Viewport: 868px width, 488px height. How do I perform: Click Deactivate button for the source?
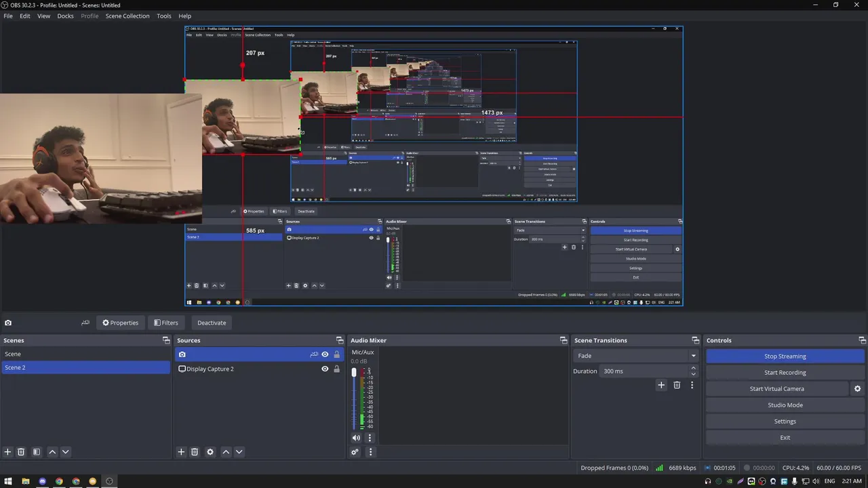[212, 323]
